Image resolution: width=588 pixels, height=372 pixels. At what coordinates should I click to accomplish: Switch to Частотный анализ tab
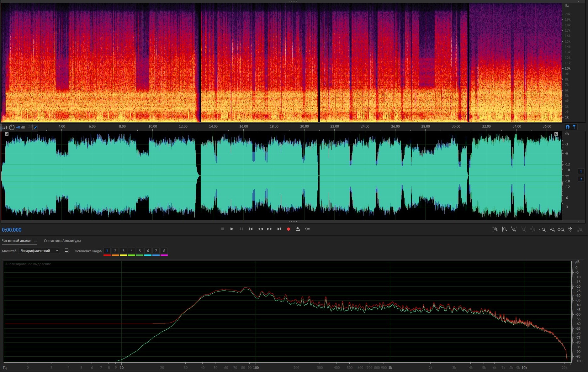tap(17, 241)
